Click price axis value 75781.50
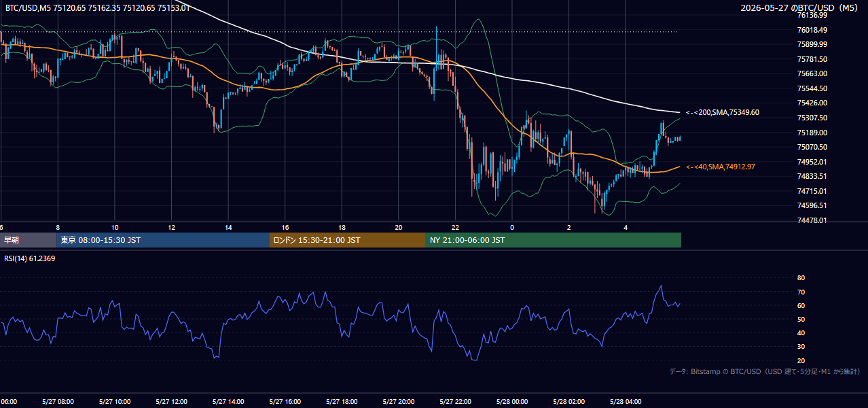This screenshot has height=408, width=868. coord(812,59)
